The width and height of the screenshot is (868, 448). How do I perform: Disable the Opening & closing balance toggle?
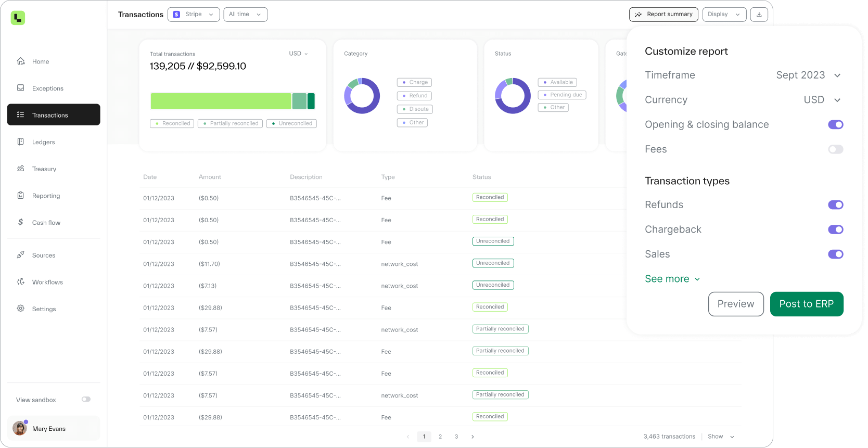click(x=835, y=124)
